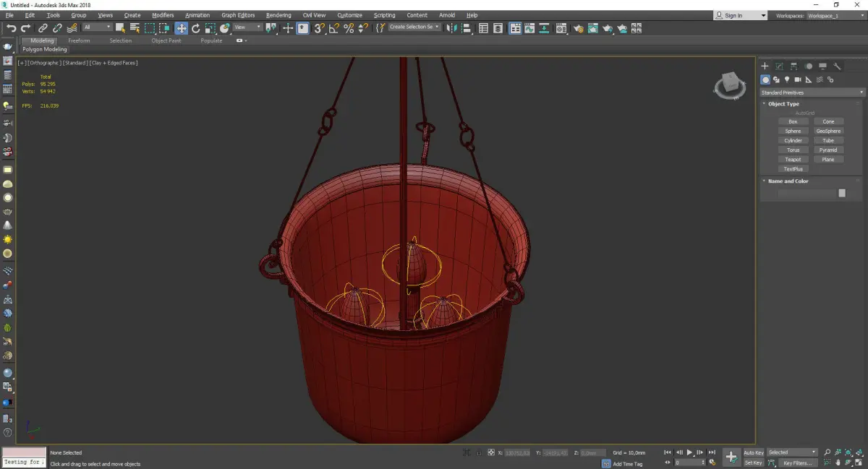Click the Select and Rotate tool

tap(195, 28)
